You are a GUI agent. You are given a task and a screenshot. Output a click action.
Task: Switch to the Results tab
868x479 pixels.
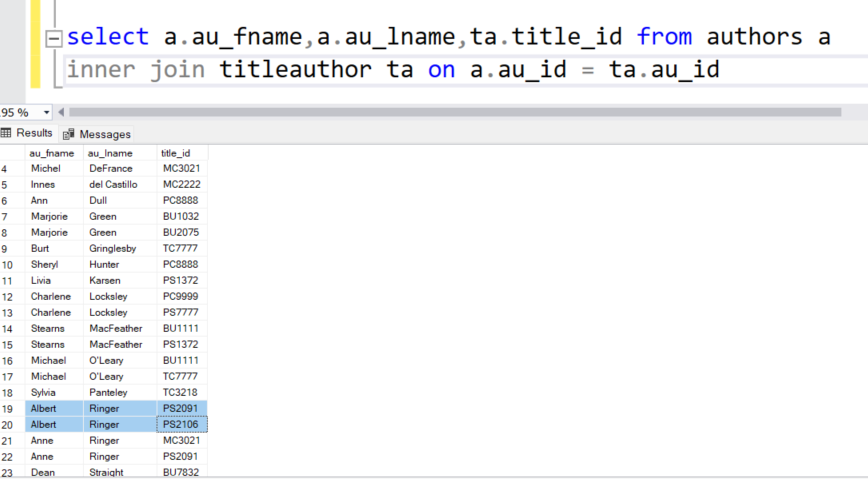click(x=27, y=133)
